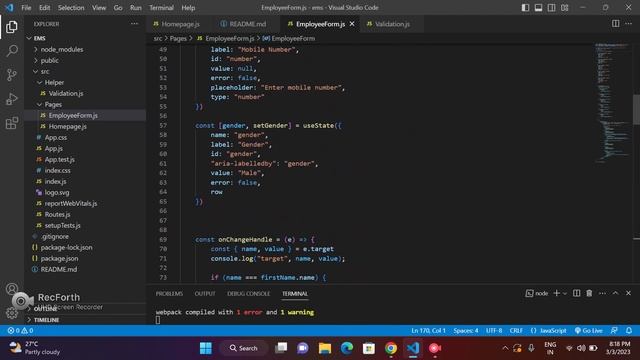The image size is (640, 360).
Task: Click the Pages breadcrumb segment
Action: click(178, 38)
